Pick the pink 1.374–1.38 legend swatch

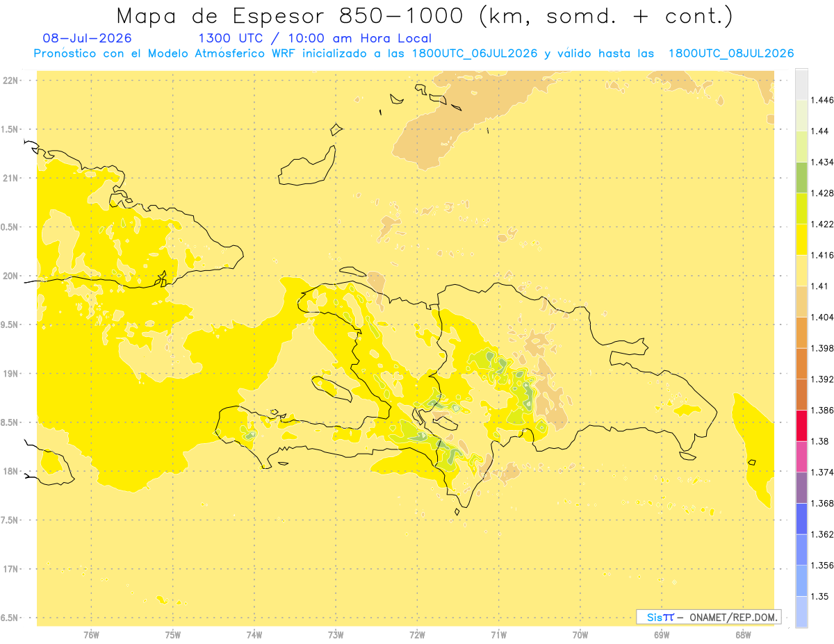pos(801,456)
